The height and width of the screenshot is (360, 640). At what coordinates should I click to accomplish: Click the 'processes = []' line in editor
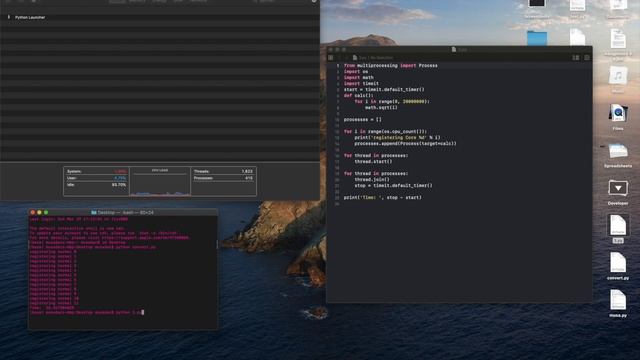[362, 120]
